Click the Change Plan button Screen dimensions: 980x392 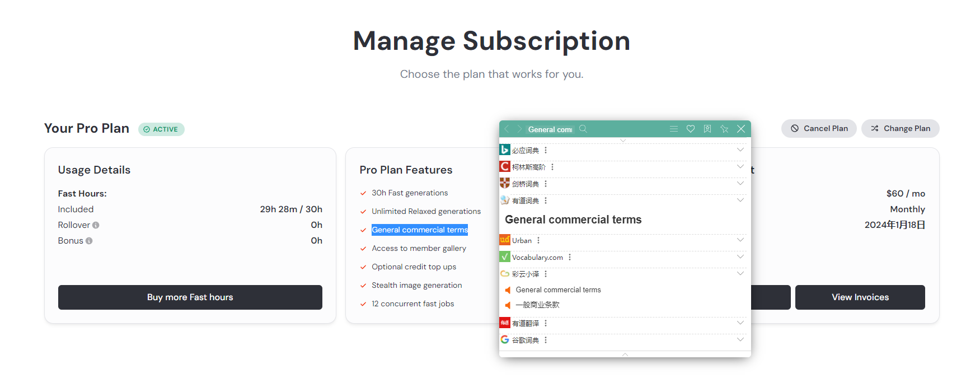tap(900, 128)
